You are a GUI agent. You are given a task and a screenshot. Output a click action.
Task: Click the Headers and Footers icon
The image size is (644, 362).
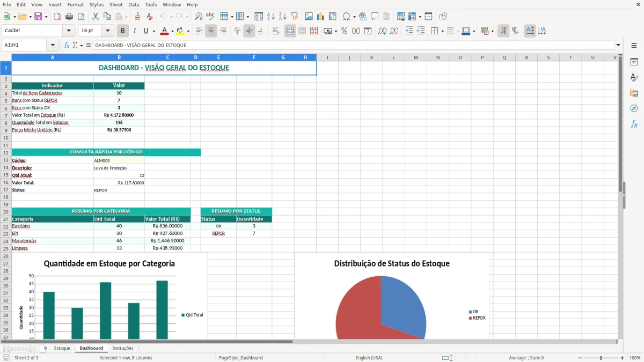click(386, 17)
